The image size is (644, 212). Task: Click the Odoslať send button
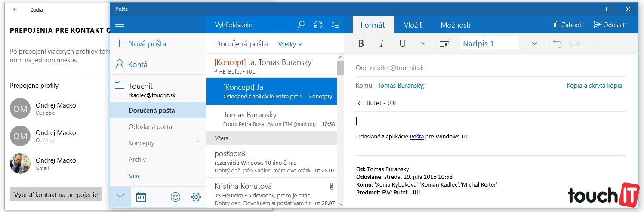click(x=609, y=25)
